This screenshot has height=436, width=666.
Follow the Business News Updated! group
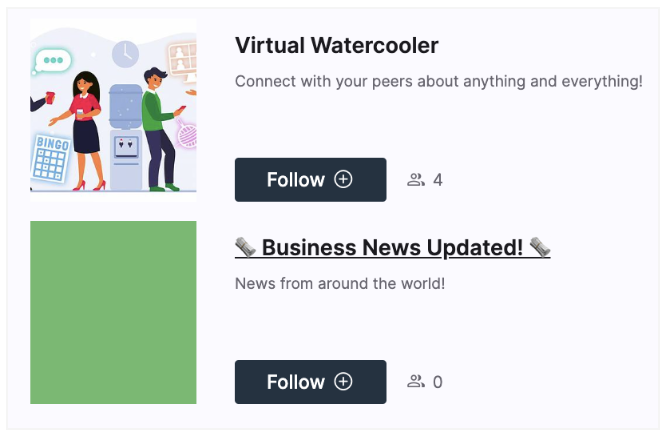pos(310,382)
